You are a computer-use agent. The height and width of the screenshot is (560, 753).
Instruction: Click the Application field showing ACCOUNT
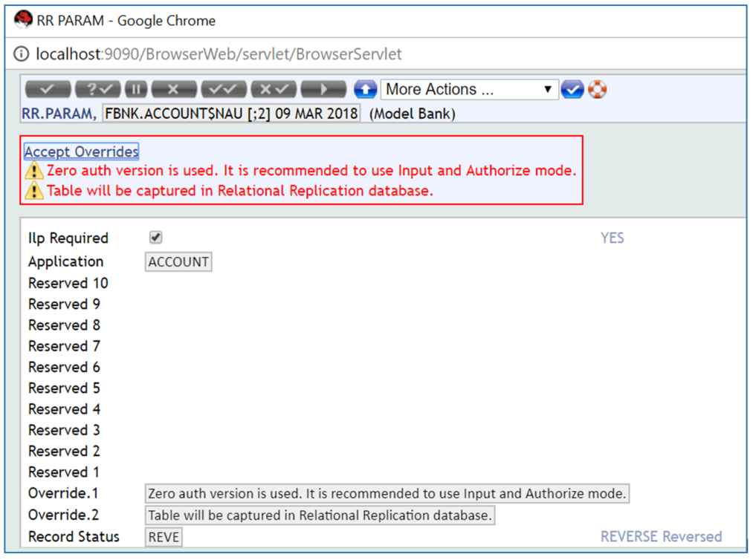178,262
